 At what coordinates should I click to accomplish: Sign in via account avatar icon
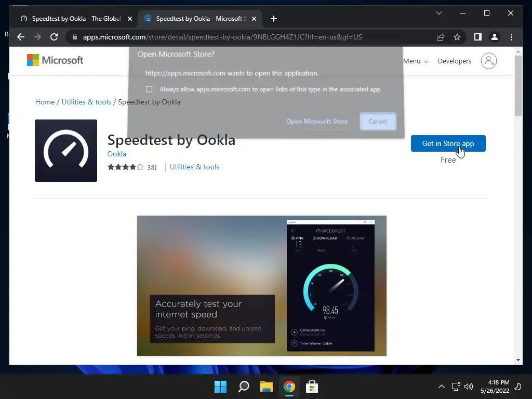pos(488,61)
